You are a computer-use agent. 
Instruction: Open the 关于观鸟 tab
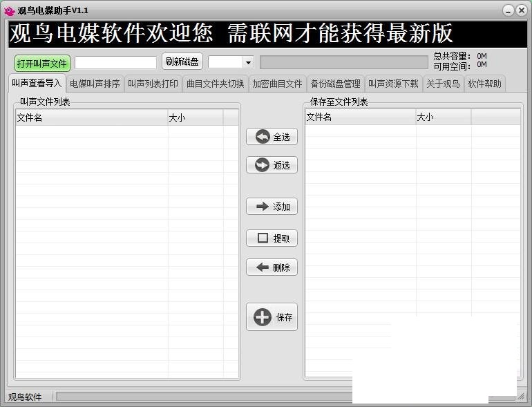tap(443, 84)
